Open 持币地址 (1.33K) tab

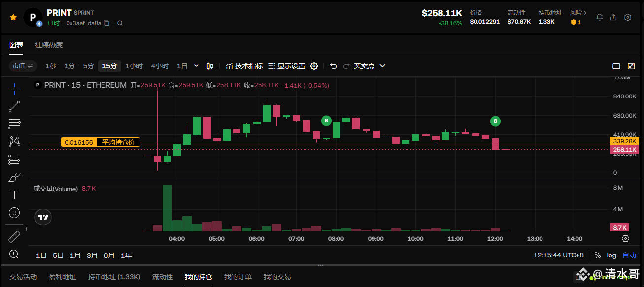tap(114, 277)
